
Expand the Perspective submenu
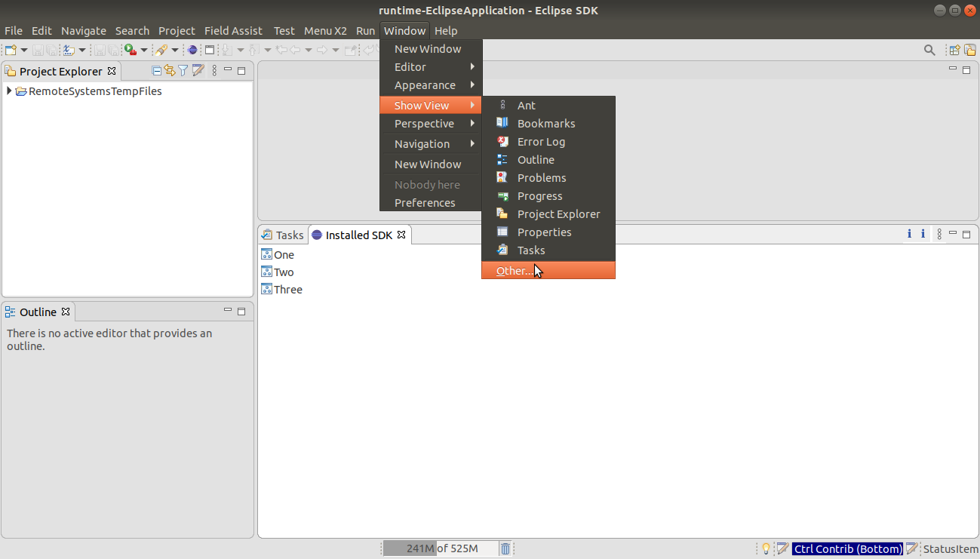point(431,124)
